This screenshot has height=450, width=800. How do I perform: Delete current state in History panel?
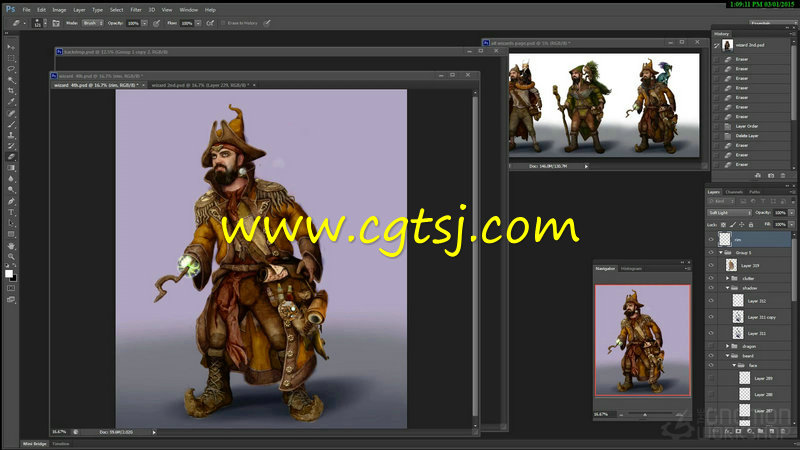[783, 176]
